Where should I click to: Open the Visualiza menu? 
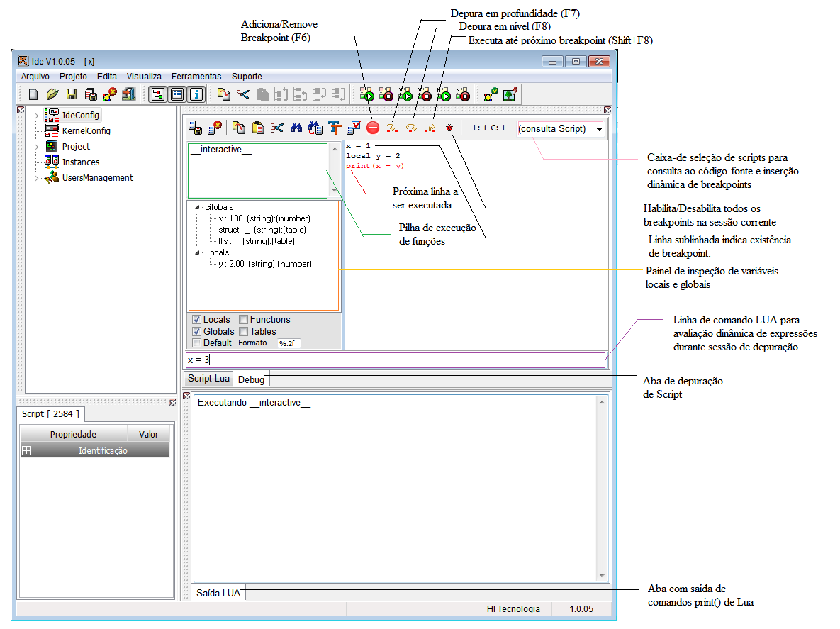144,77
